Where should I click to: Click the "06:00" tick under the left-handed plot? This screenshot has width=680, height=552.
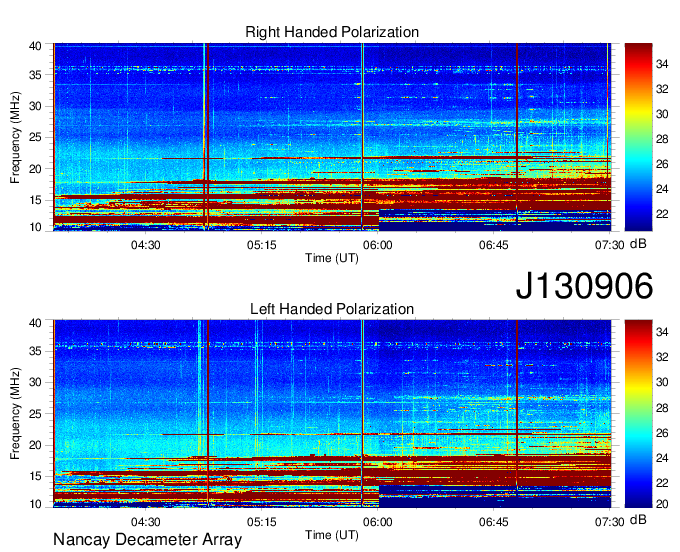[378, 522]
